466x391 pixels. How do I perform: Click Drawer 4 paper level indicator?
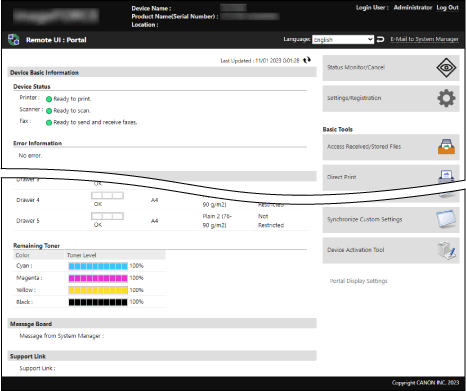(x=107, y=195)
